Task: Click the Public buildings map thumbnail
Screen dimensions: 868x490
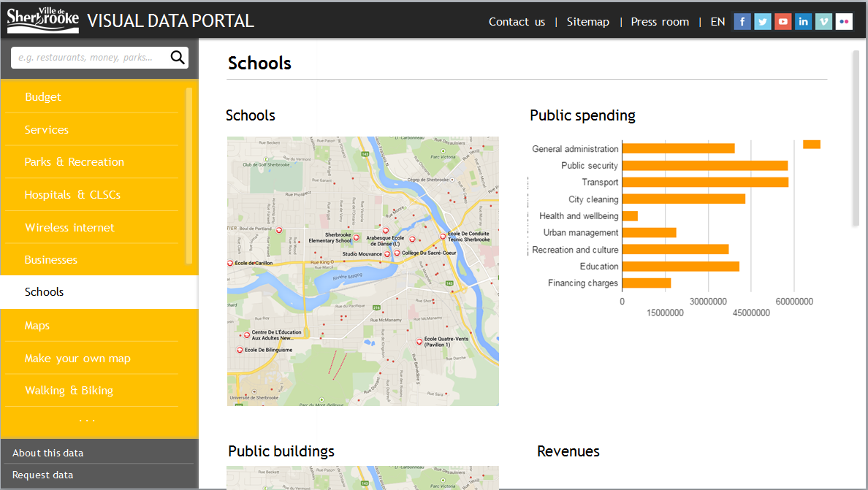Action: [362, 478]
